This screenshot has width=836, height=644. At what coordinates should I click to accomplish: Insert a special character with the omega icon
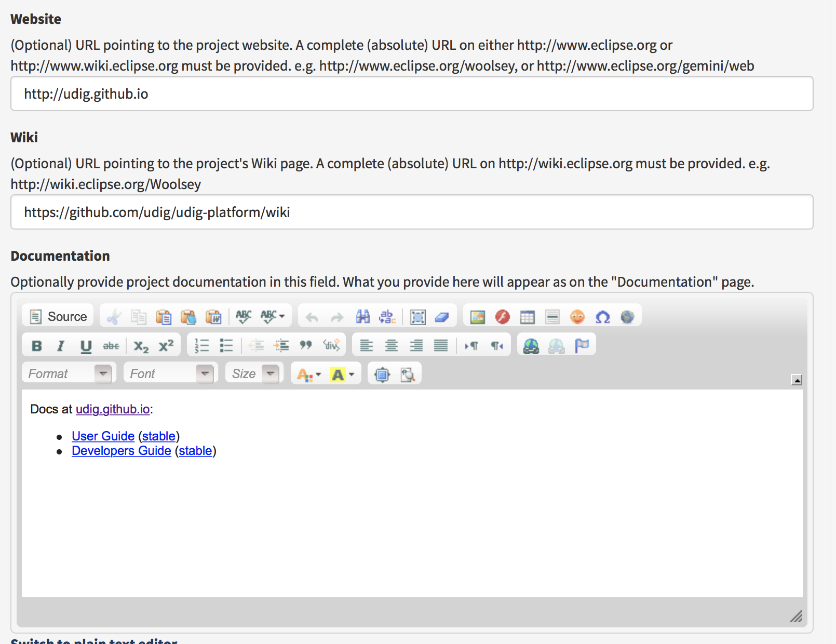click(602, 316)
